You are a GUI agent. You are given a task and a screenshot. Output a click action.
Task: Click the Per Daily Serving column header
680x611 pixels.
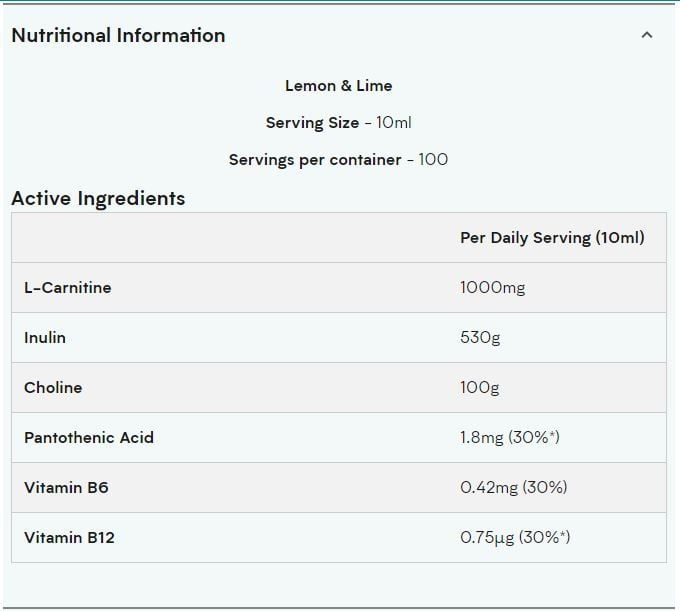pos(552,238)
